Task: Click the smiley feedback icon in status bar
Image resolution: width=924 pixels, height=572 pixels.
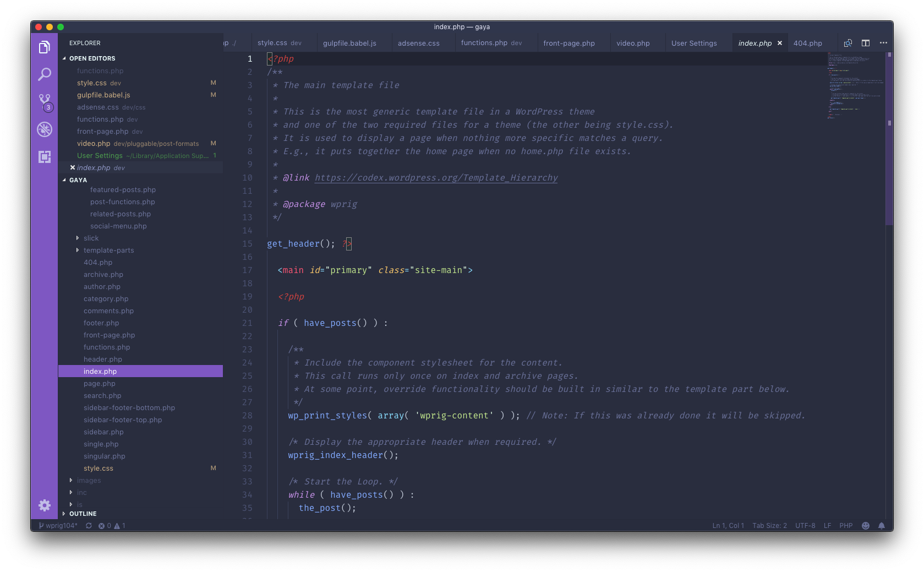Action: [865, 526]
